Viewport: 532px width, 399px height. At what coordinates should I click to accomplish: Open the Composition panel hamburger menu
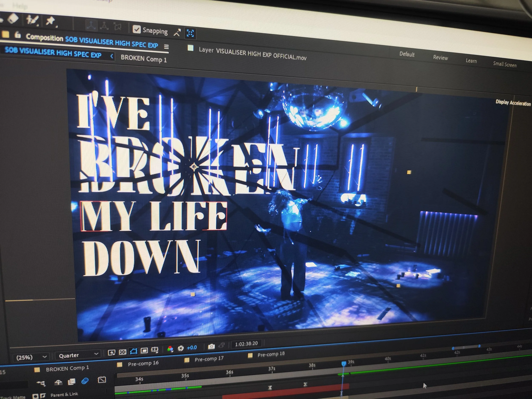click(x=166, y=47)
